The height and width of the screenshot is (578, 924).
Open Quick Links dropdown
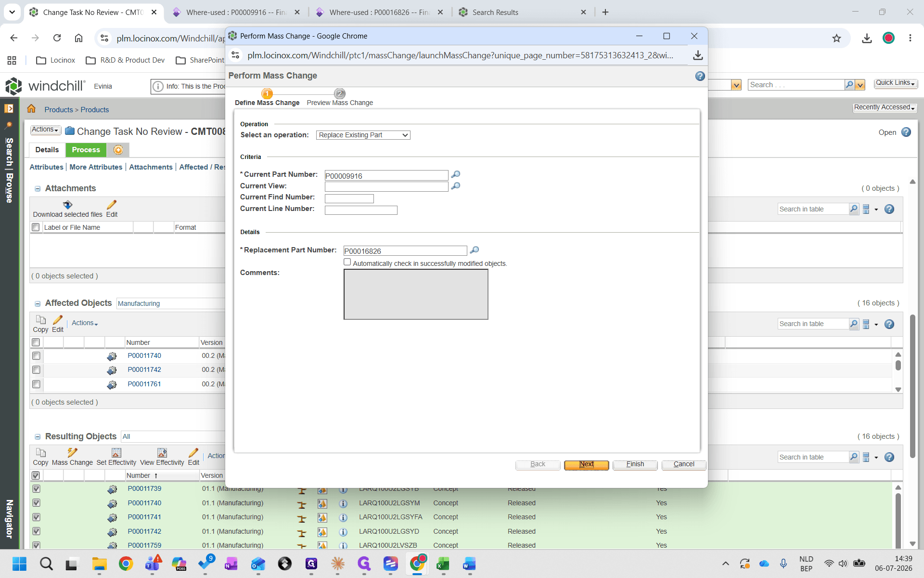click(896, 83)
